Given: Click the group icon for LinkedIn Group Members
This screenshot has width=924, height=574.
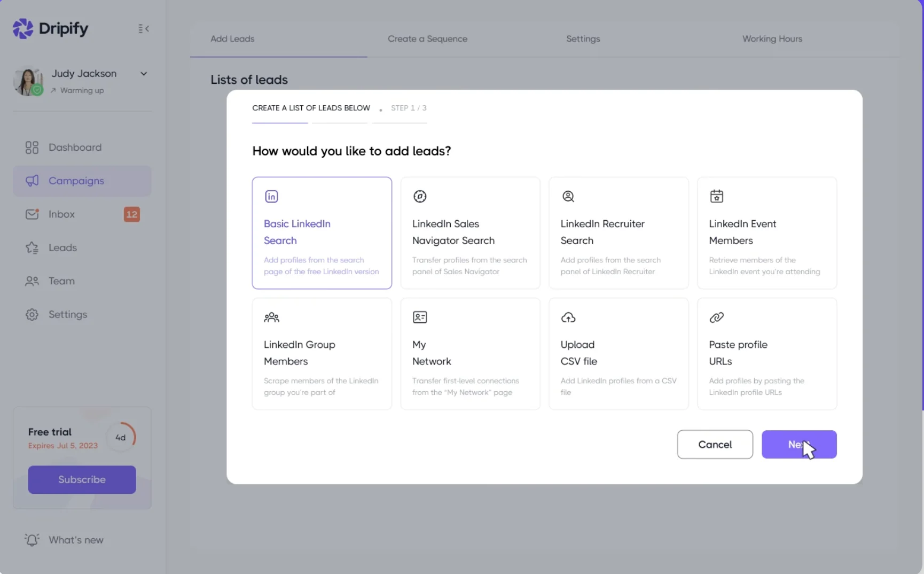Looking at the screenshot, I should coord(271,317).
